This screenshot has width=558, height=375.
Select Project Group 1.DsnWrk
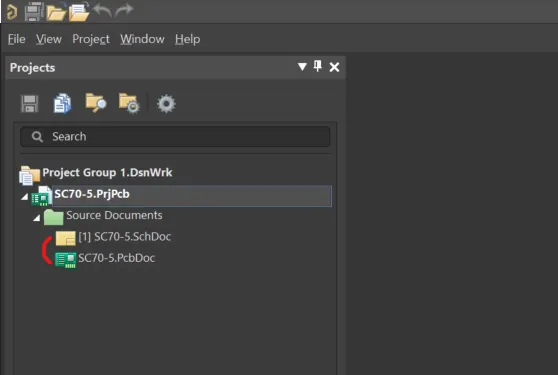(107, 173)
